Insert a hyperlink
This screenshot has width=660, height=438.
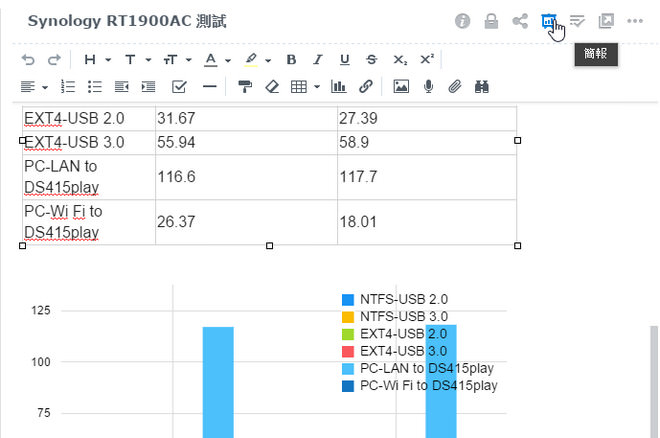(x=366, y=87)
